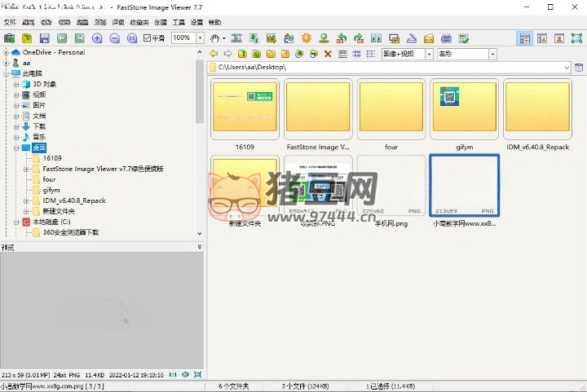
Task: Click the Zoom Out magnifier icon
Action: pyautogui.click(x=114, y=38)
